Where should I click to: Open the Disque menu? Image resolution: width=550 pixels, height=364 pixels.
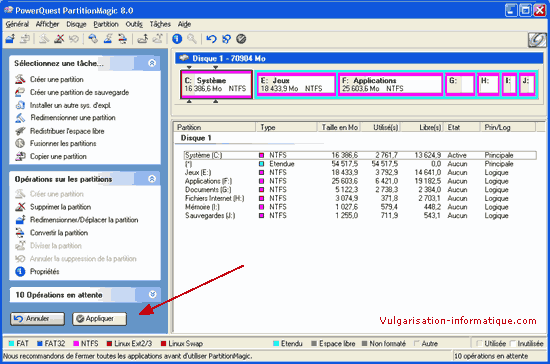(x=76, y=24)
